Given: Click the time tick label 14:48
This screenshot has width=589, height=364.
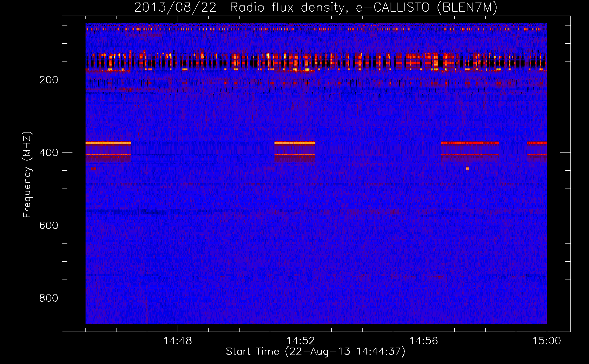Looking at the screenshot, I should pos(178,341).
